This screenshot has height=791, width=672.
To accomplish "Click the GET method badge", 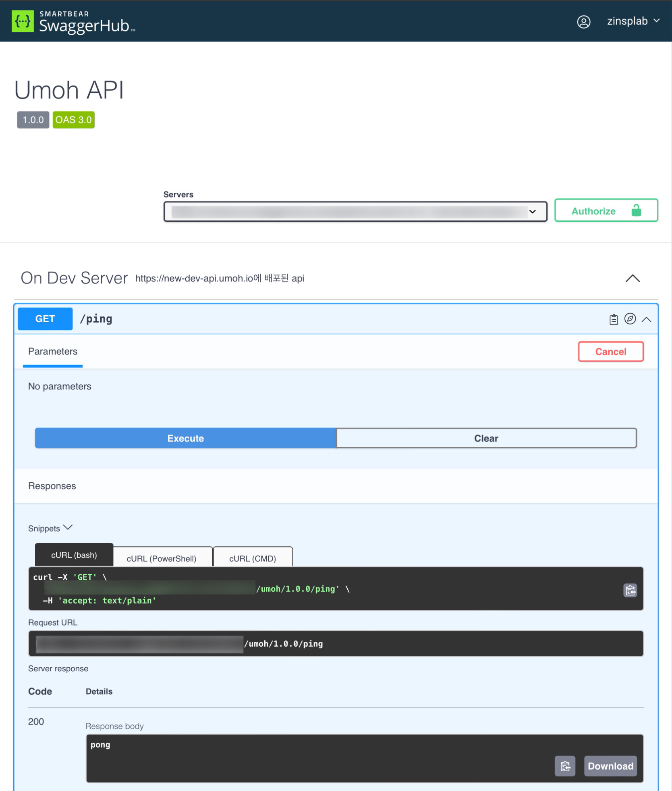I will 45,319.
